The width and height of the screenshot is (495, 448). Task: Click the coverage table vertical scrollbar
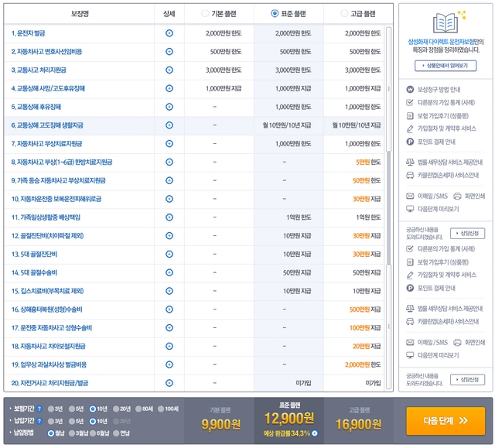click(389, 193)
